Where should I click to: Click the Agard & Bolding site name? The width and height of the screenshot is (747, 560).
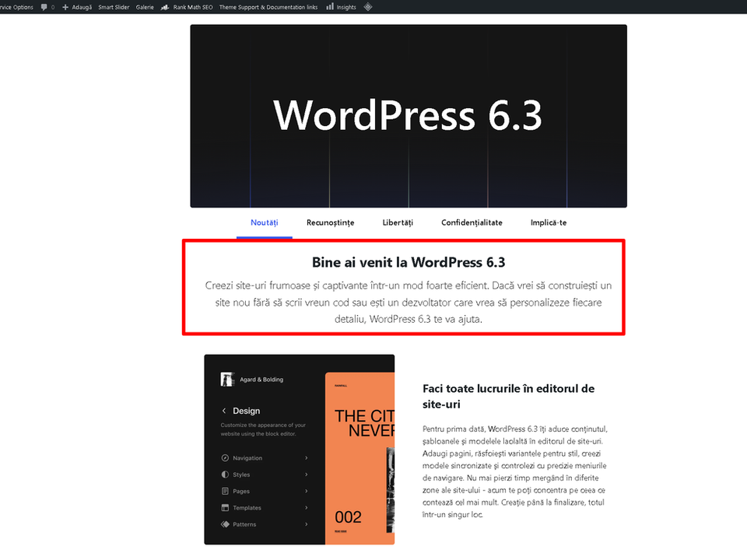click(261, 380)
